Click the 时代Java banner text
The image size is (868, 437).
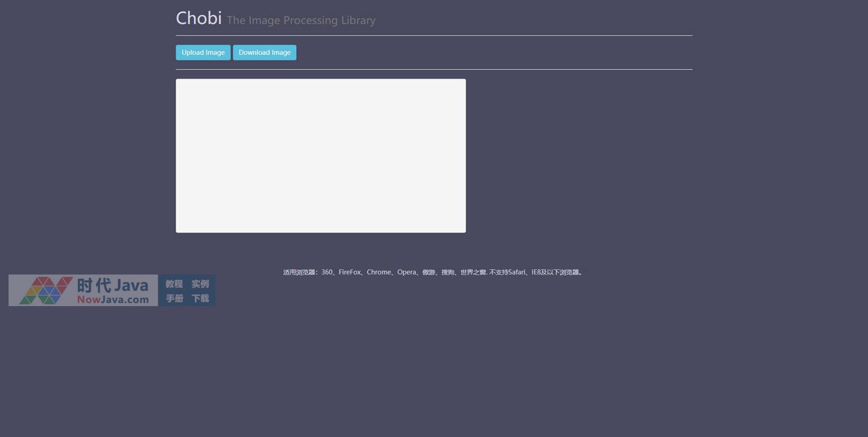tap(113, 285)
